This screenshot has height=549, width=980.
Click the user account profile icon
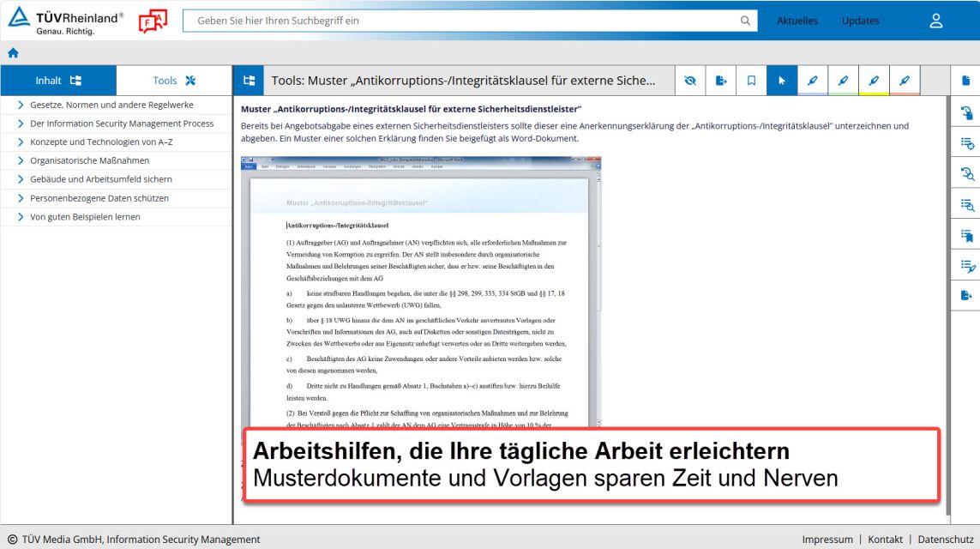(x=936, y=21)
